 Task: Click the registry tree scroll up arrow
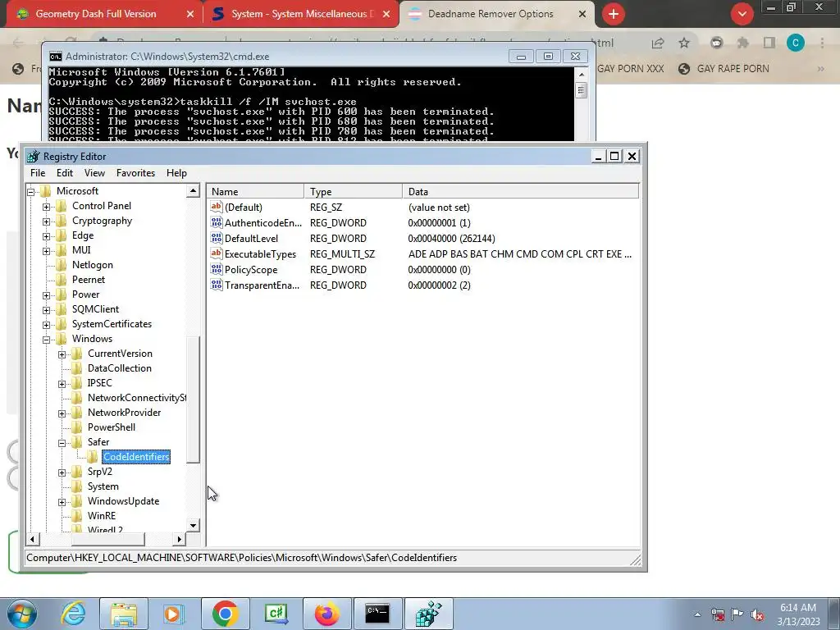[x=193, y=190]
